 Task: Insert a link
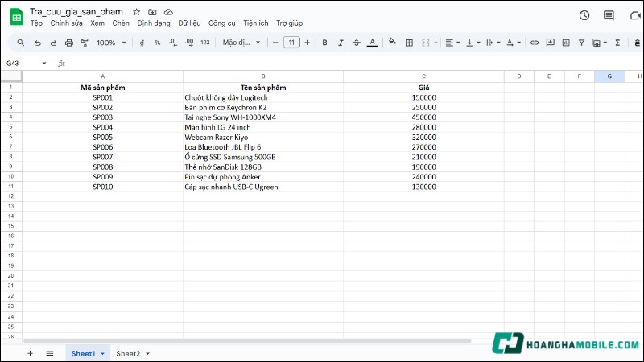tap(534, 43)
